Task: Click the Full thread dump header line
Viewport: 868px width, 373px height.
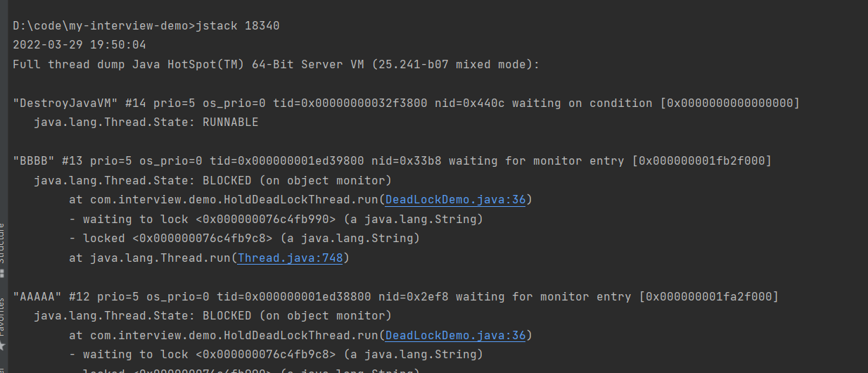Action: [276, 65]
